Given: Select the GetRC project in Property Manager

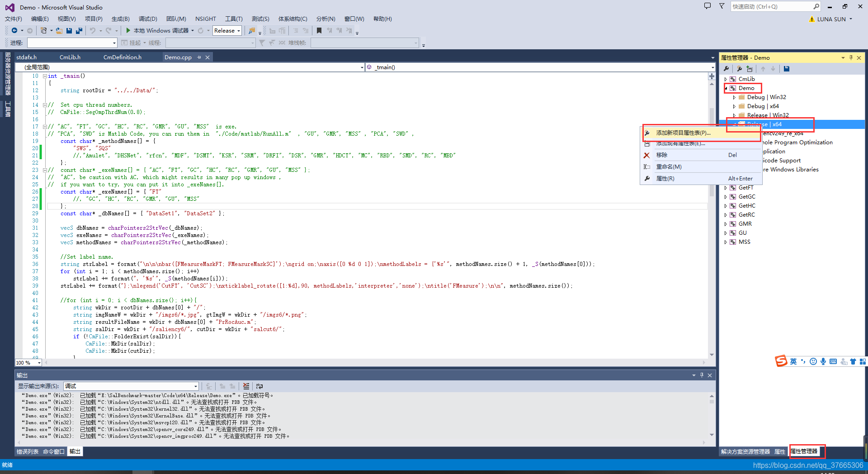Looking at the screenshot, I should point(746,215).
